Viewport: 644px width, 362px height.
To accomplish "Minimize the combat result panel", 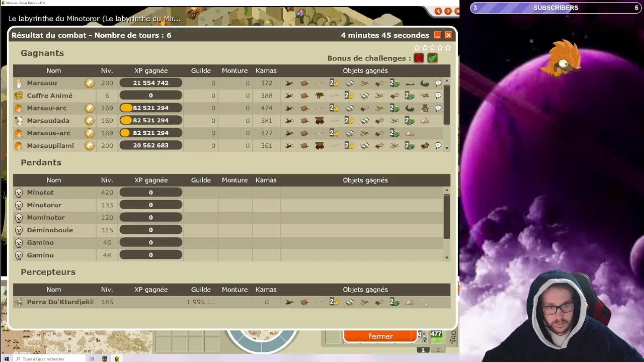I will (x=437, y=35).
